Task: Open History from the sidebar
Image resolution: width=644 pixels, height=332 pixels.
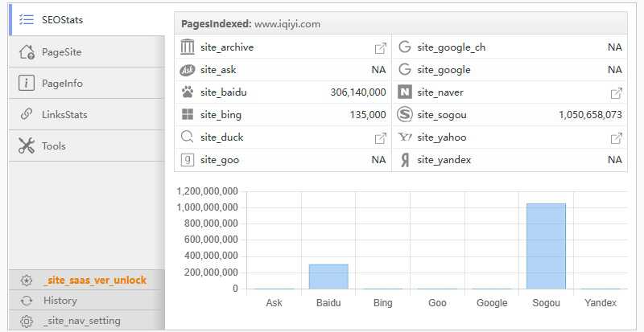Action: pos(60,301)
